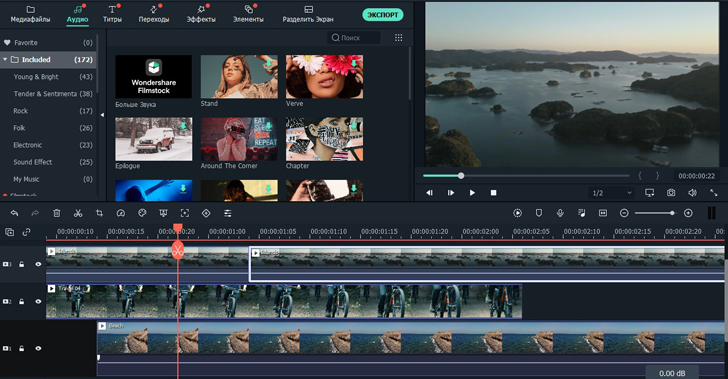This screenshot has height=379, width=728.
Task: Open the Эффекты tab
Action: coord(201,14)
